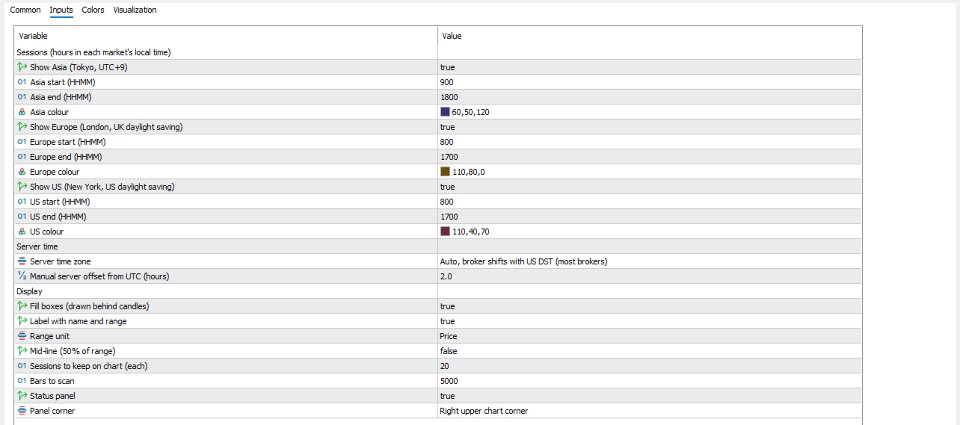Viewport: 960px width, 425px height.
Task: Select the Bars to scan variable name
Action: click(x=52, y=381)
